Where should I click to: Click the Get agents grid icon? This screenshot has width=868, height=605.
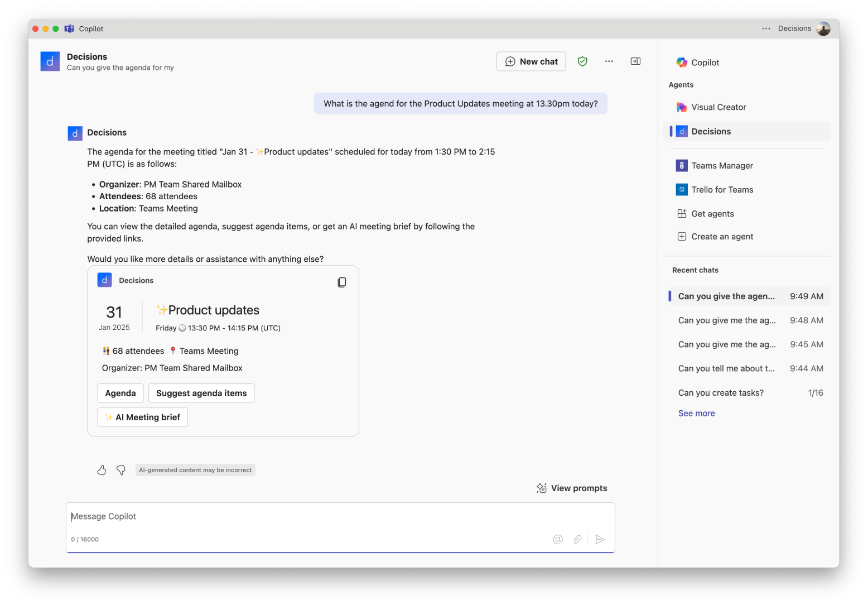[x=682, y=214]
